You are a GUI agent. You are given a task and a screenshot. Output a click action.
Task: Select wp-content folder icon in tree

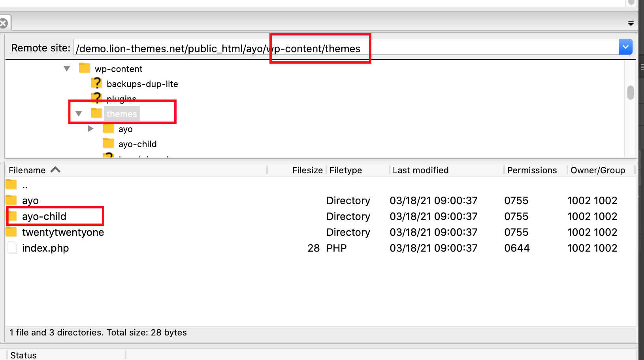click(x=85, y=68)
